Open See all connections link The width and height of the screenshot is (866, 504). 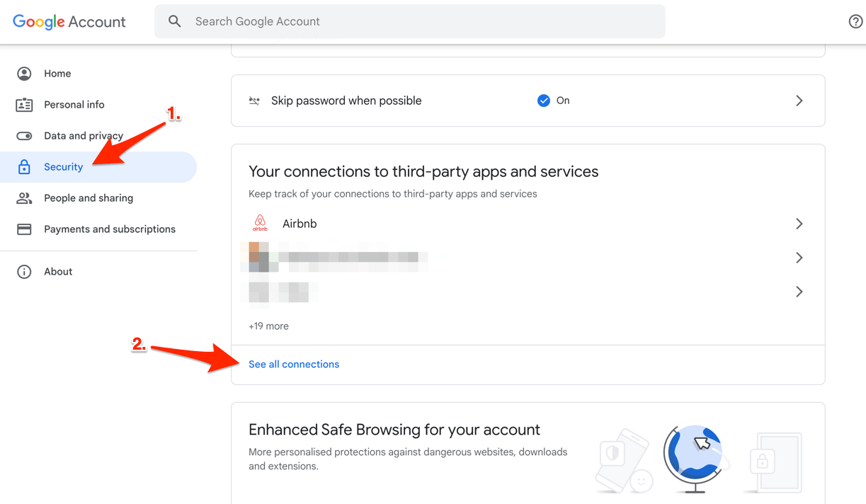point(294,364)
